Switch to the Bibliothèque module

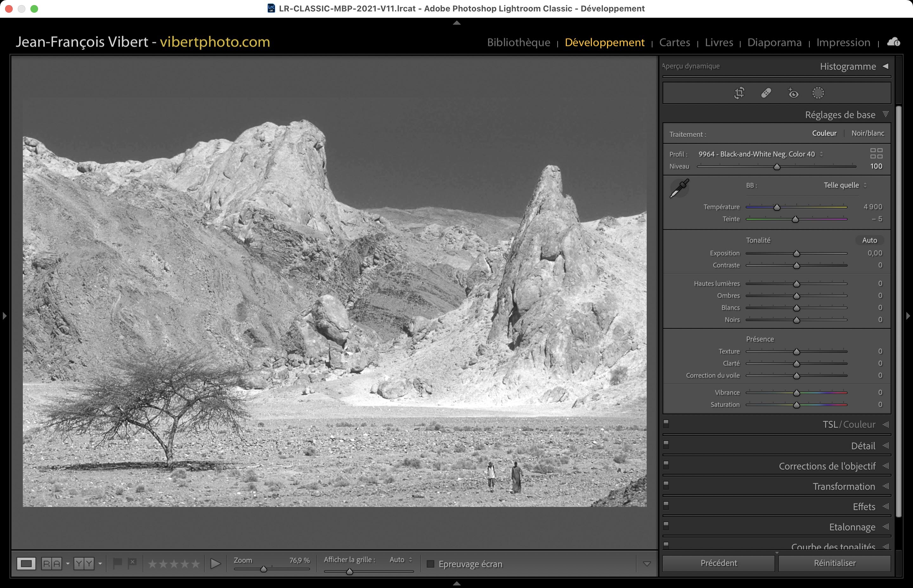518,42
